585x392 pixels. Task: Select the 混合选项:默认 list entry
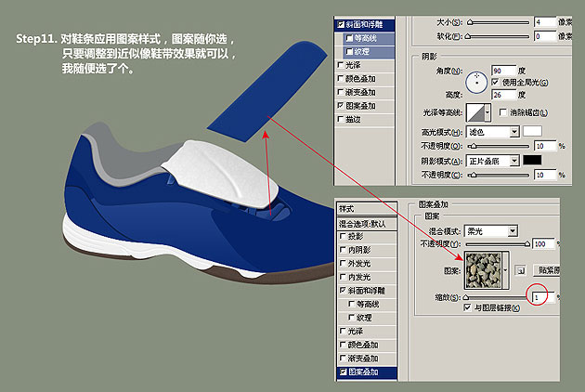(x=361, y=222)
